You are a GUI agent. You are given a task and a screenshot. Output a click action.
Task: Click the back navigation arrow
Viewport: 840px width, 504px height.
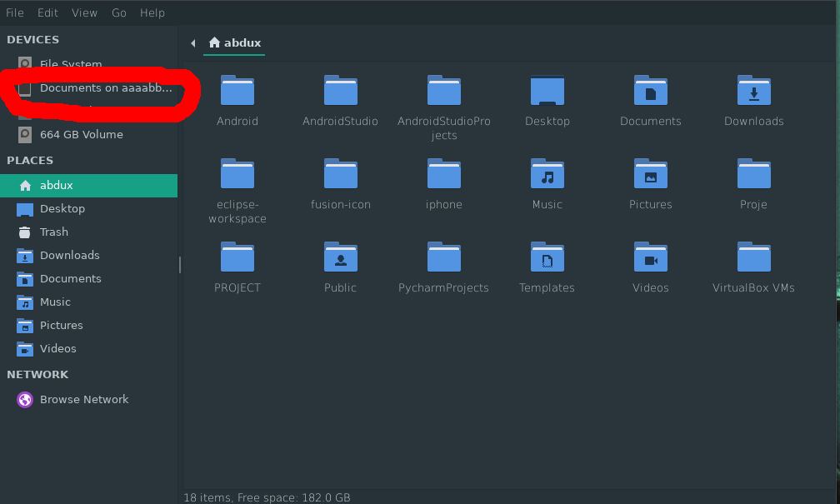pyautogui.click(x=192, y=42)
